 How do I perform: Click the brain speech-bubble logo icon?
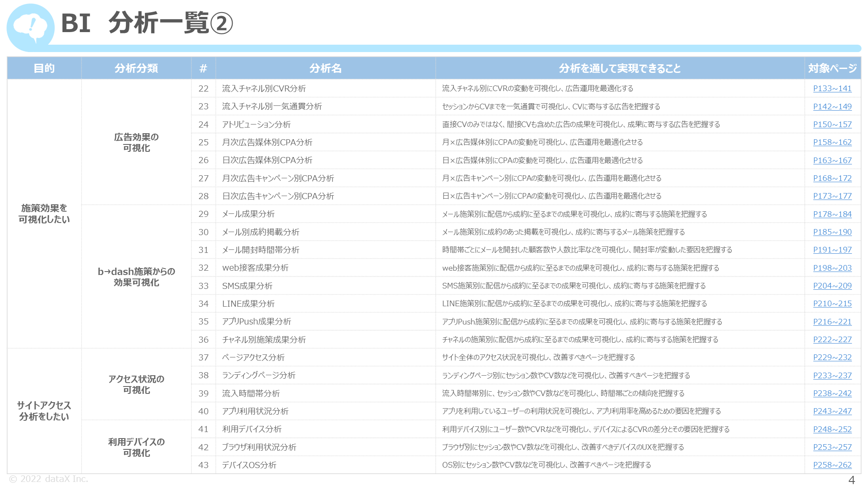[30, 27]
